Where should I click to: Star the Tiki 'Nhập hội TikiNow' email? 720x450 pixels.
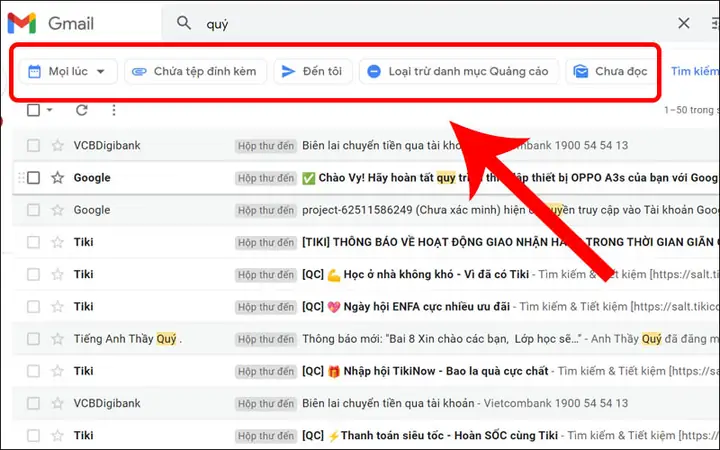(x=57, y=371)
